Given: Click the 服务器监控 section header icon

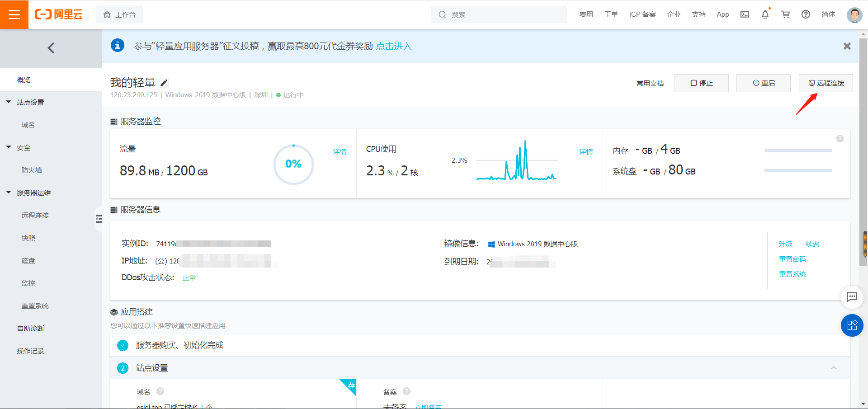Looking at the screenshot, I should click(x=114, y=122).
